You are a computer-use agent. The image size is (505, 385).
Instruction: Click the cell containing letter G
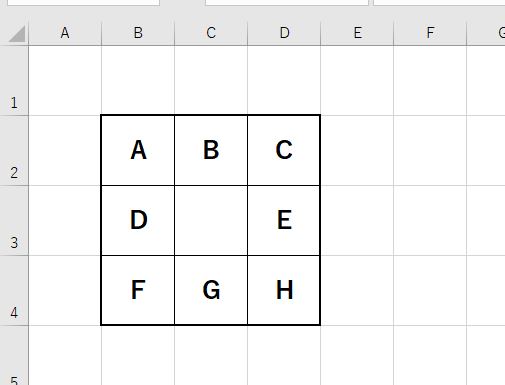point(211,290)
